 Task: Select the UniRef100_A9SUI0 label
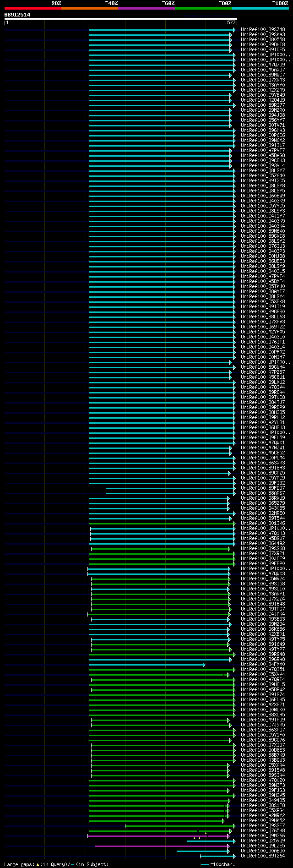[x=263, y=589]
